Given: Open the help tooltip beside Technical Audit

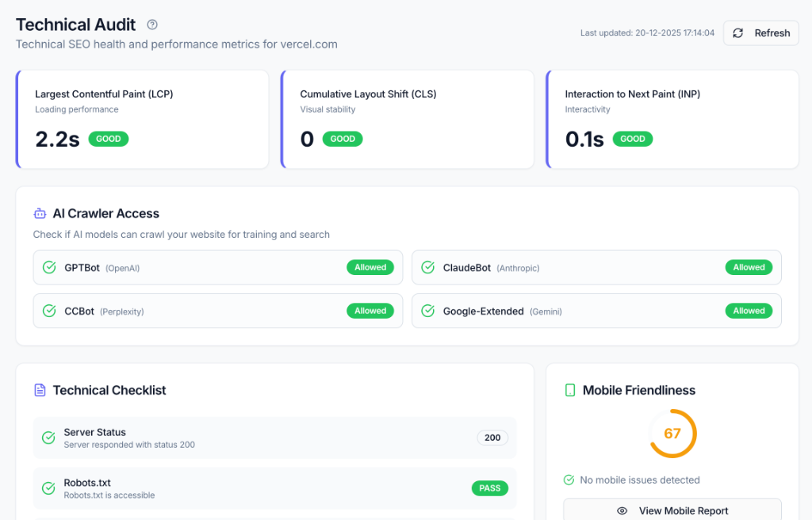Looking at the screenshot, I should coord(151,25).
